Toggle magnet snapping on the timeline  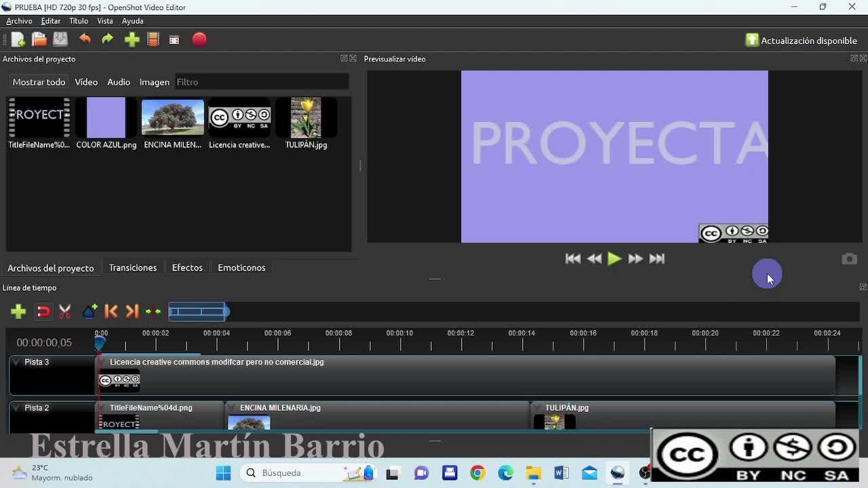[x=43, y=311]
